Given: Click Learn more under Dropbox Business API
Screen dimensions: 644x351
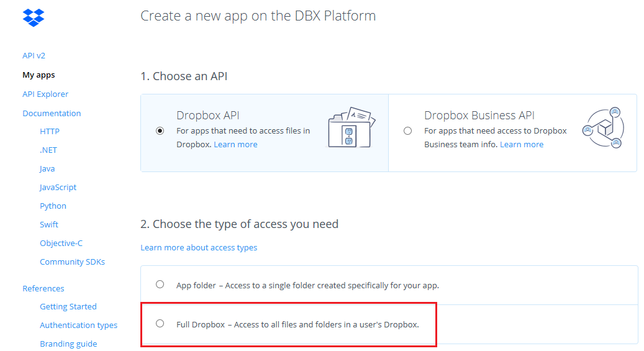Looking at the screenshot, I should [522, 145].
